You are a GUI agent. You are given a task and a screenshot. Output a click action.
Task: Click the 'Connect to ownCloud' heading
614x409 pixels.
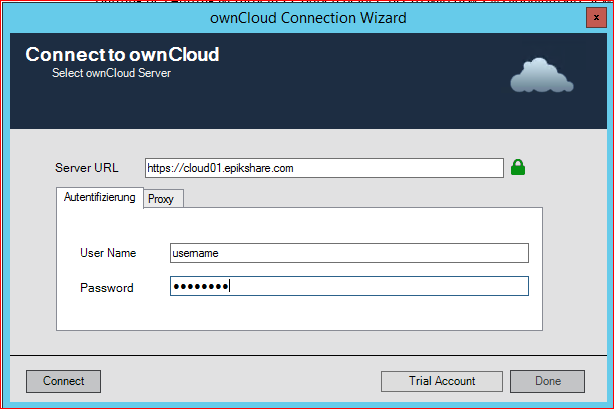[122, 54]
